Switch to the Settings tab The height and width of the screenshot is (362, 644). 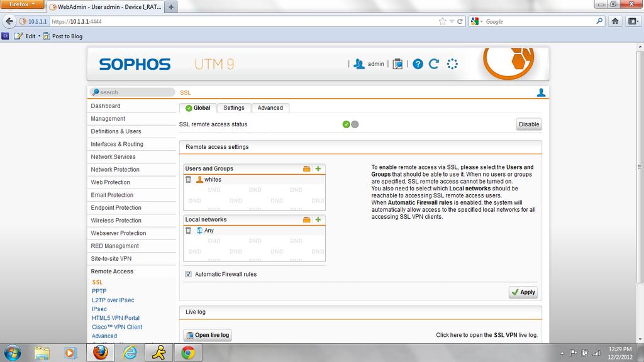234,108
